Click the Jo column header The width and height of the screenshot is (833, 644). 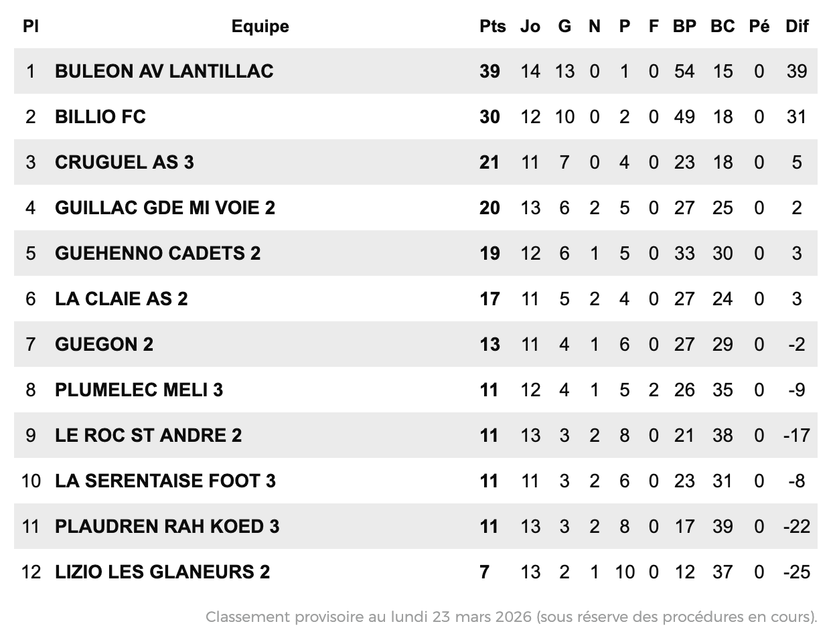(530, 26)
